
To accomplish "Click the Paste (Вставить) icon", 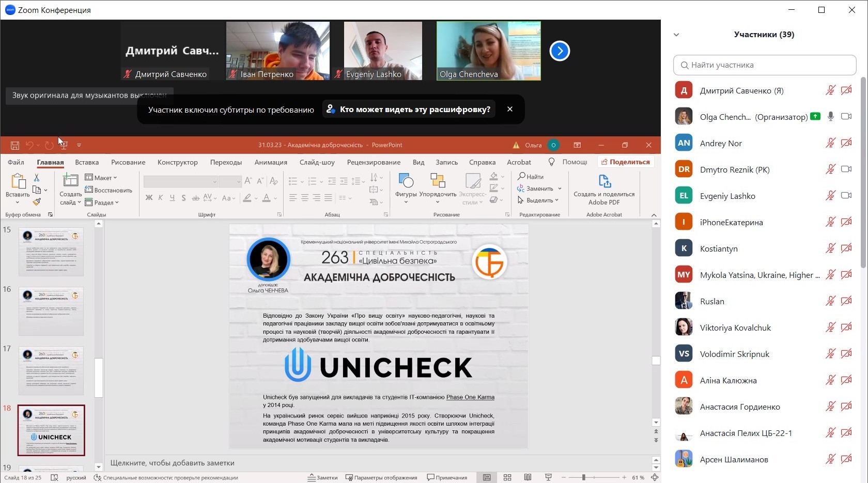I will [18, 182].
